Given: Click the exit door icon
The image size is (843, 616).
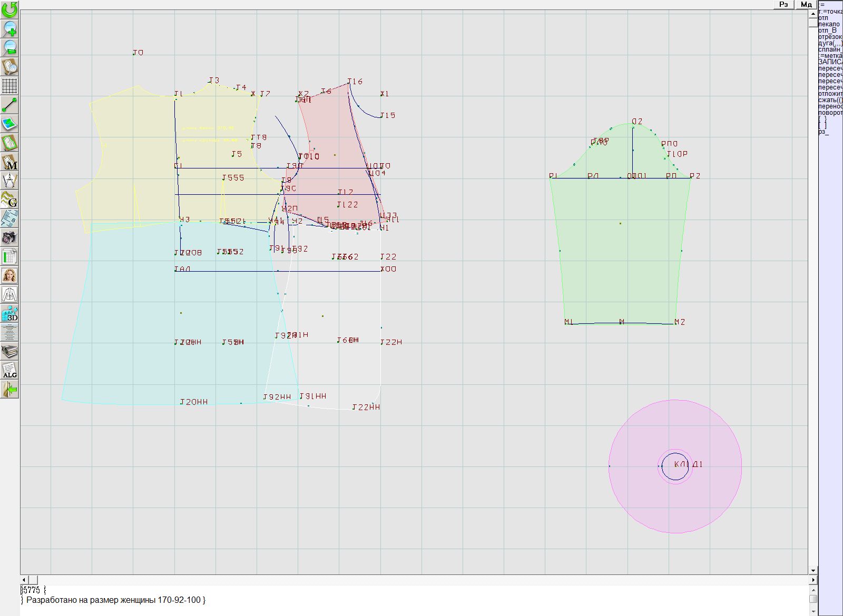Looking at the screenshot, I should click(9, 390).
